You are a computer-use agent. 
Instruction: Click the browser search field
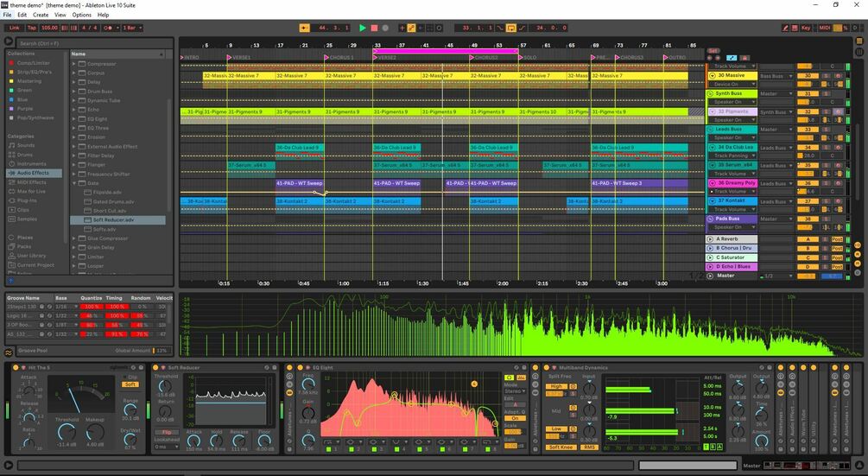(x=94, y=43)
